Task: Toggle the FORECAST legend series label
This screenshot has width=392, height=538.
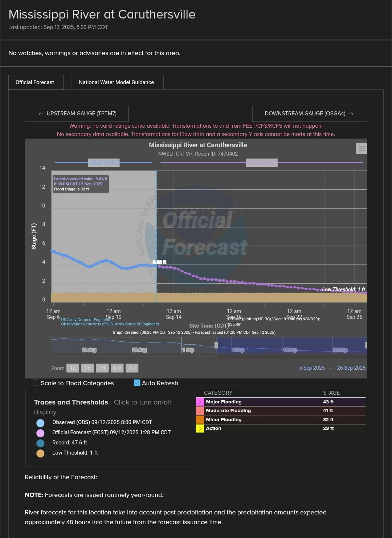Action: tap(262, 163)
